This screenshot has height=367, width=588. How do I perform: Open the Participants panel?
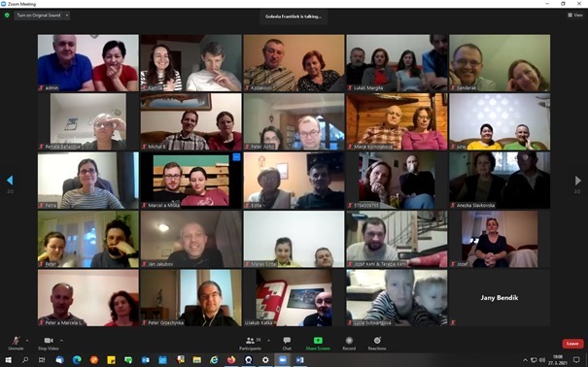pyautogui.click(x=250, y=343)
